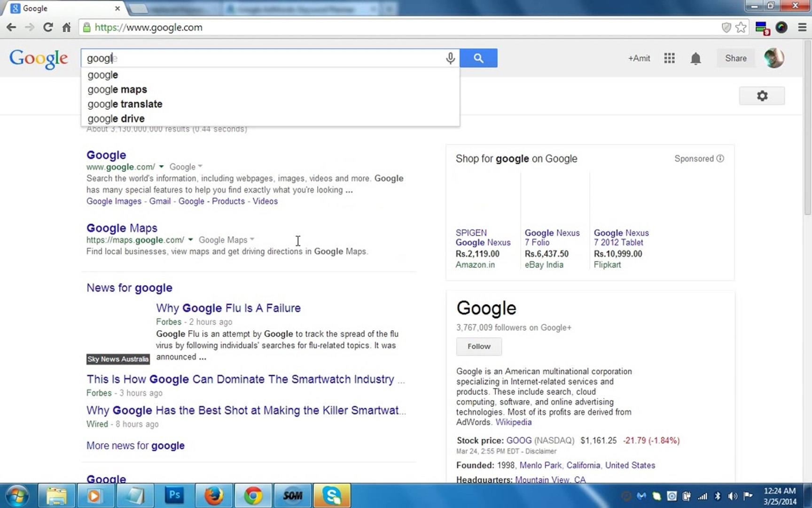Click the browser forward arrow
Viewport: 812px width, 508px height.
(x=30, y=27)
